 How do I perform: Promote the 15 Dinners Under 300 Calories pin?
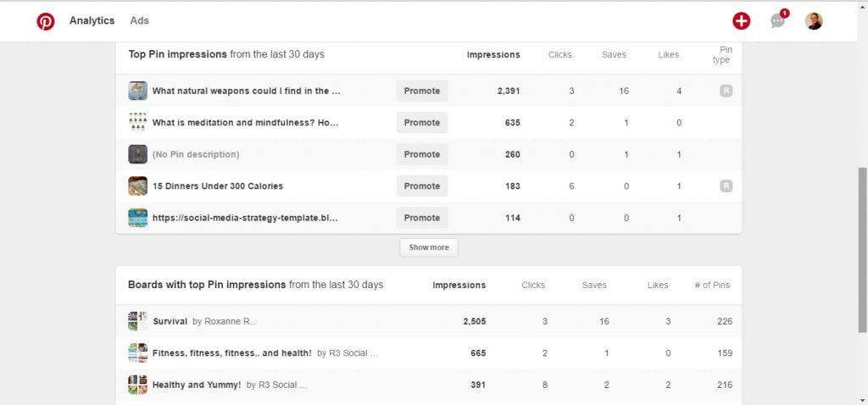pos(422,186)
